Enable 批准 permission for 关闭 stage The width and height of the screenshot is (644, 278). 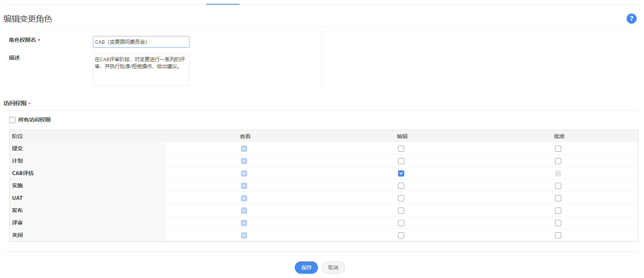pyautogui.click(x=558, y=235)
